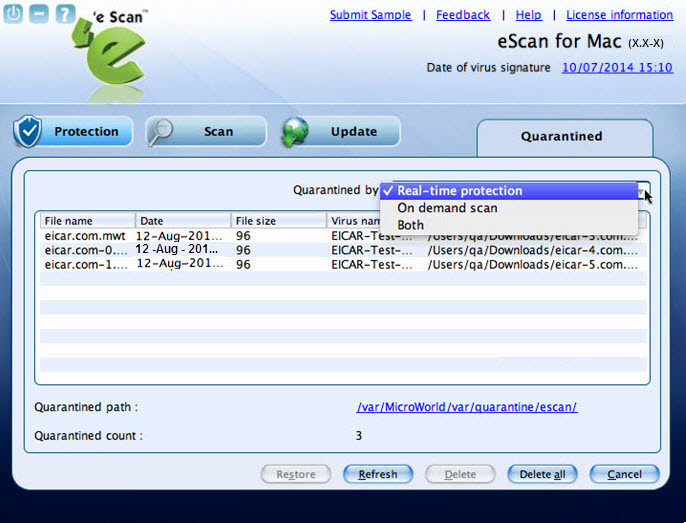
Task: Click the eicar-4.com path cell
Action: pyautogui.click(x=532, y=250)
